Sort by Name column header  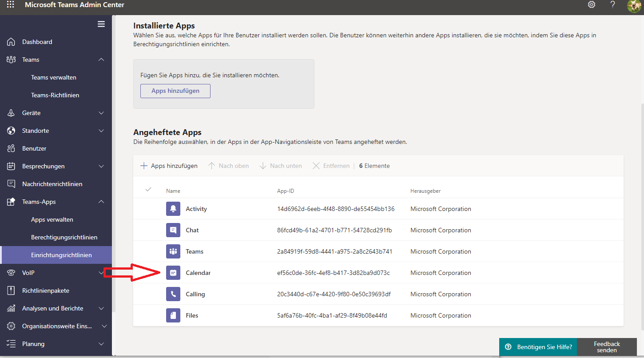point(173,191)
